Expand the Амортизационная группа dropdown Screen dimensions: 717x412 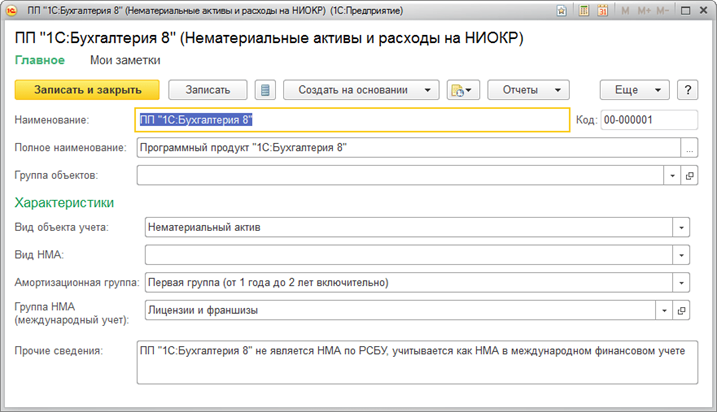pos(681,282)
